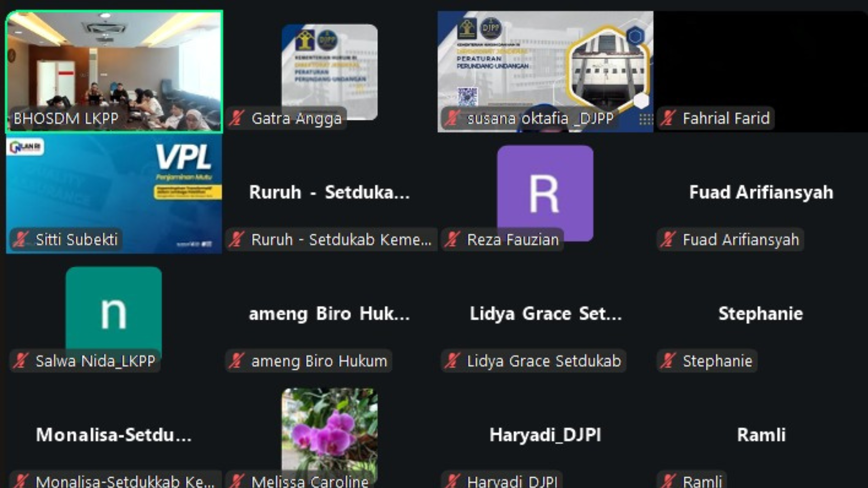Click the Ramli participant tile name
This screenshot has height=488, width=868.
tap(761, 435)
